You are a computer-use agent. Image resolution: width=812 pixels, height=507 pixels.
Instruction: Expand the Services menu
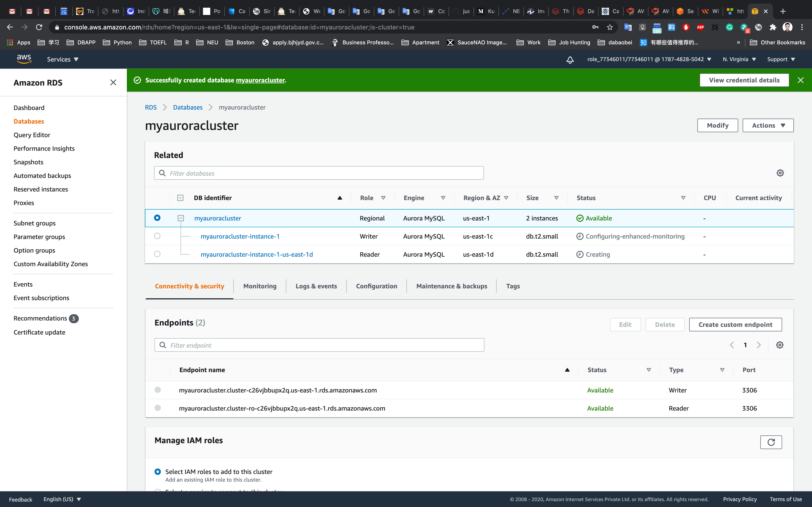click(62, 59)
